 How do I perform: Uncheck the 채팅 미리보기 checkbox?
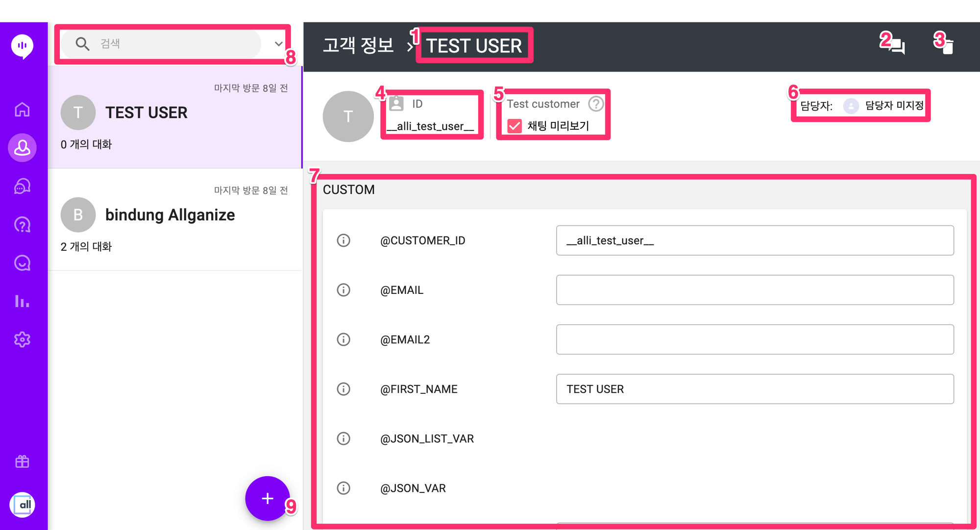(514, 126)
